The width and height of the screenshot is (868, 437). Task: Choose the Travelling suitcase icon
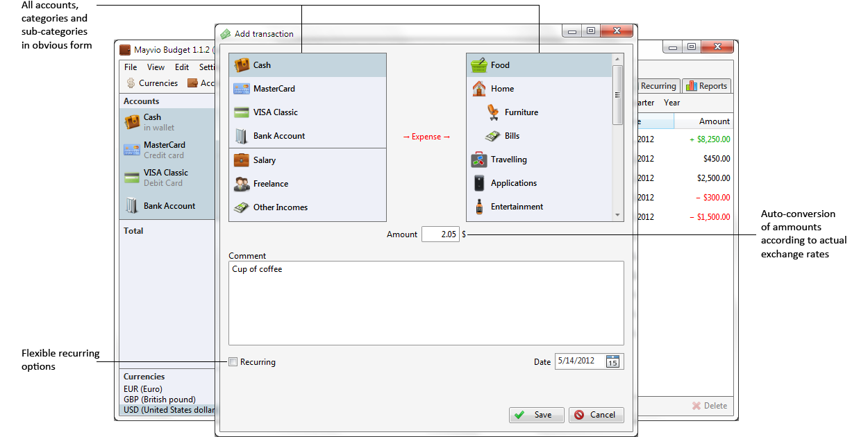point(478,160)
